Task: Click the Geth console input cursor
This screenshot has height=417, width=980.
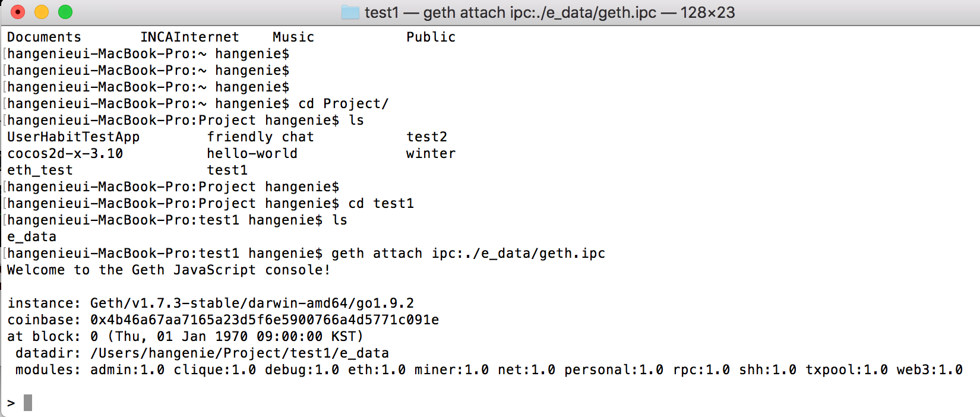Action: tap(28, 403)
